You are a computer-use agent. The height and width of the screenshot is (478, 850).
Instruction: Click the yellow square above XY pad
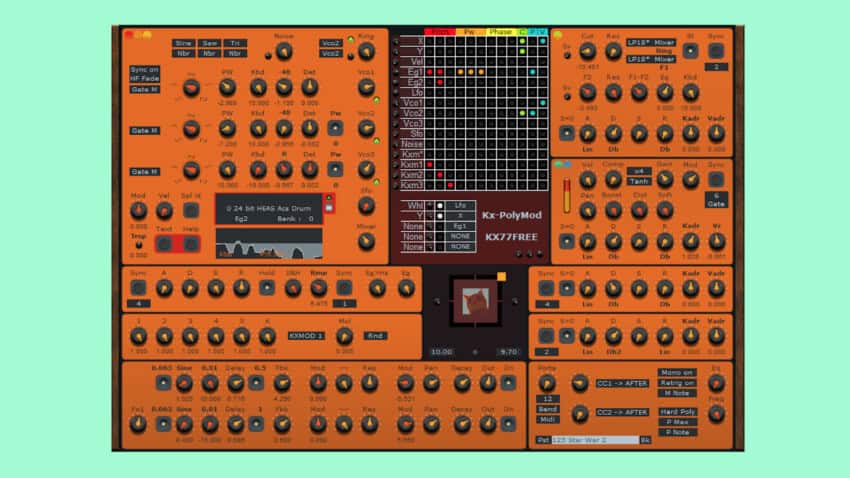point(501,277)
